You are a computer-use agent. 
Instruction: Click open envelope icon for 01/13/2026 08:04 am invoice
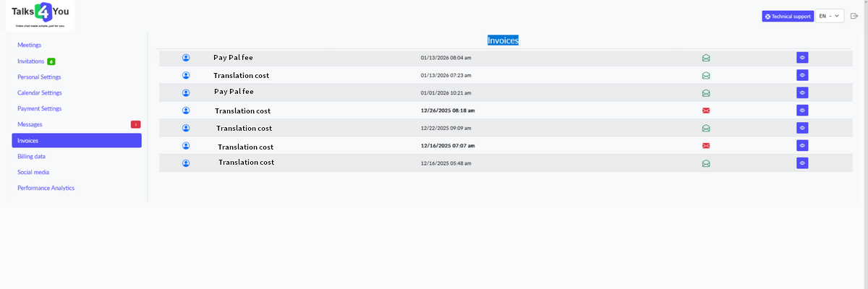click(x=706, y=58)
